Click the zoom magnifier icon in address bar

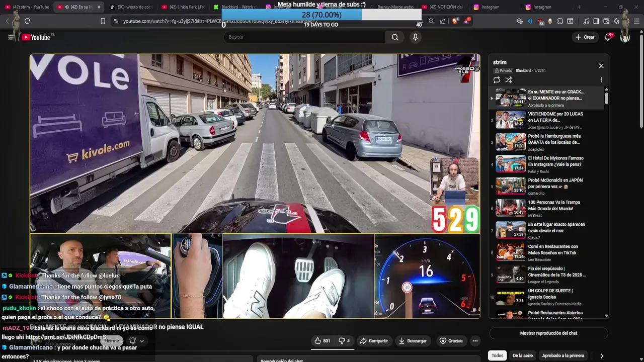point(431,21)
